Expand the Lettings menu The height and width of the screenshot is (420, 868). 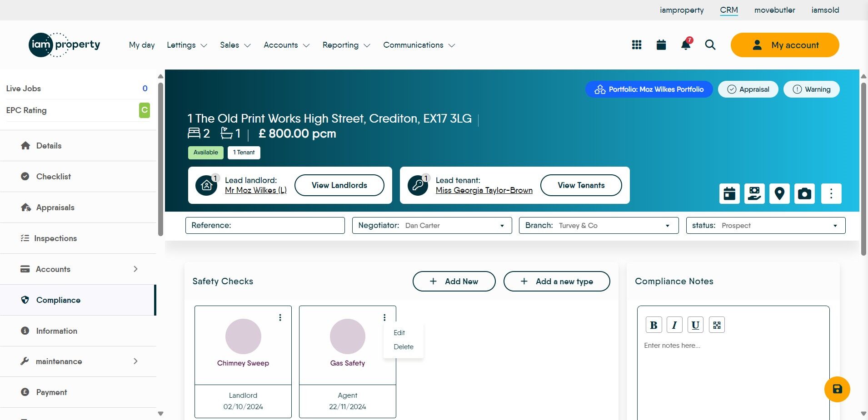pyautogui.click(x=187, y=45)
